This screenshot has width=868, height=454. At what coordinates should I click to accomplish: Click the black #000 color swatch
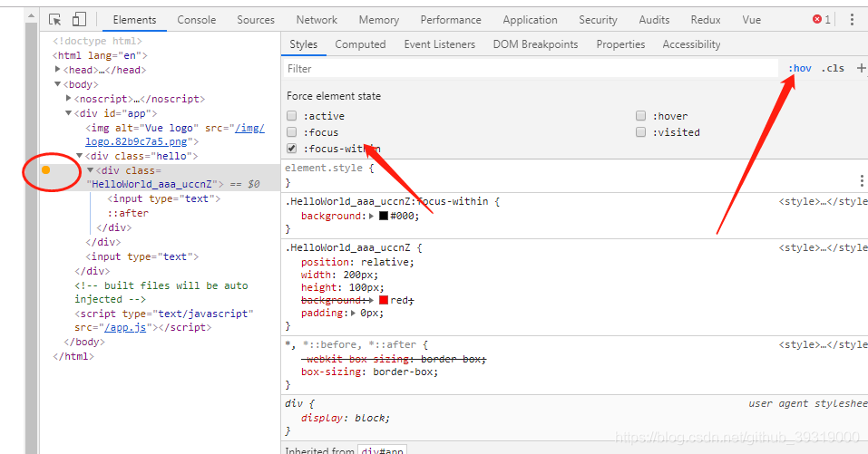pos(384,217)
